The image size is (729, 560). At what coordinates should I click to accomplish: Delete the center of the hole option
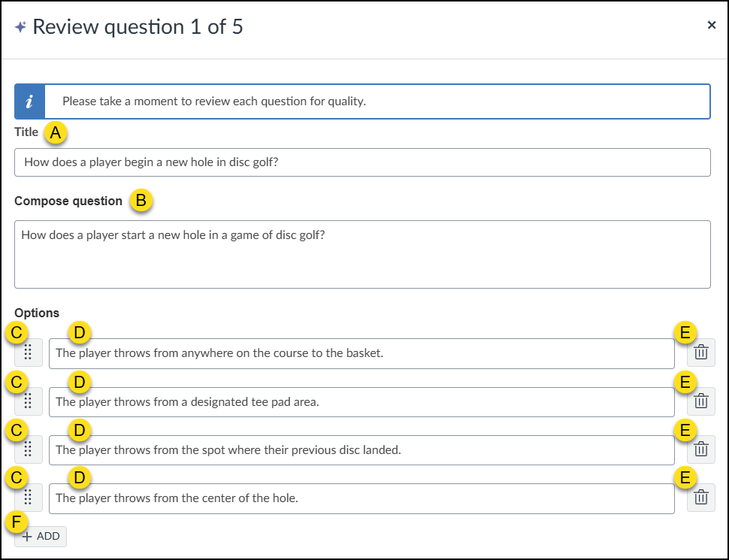coord(700,497)
